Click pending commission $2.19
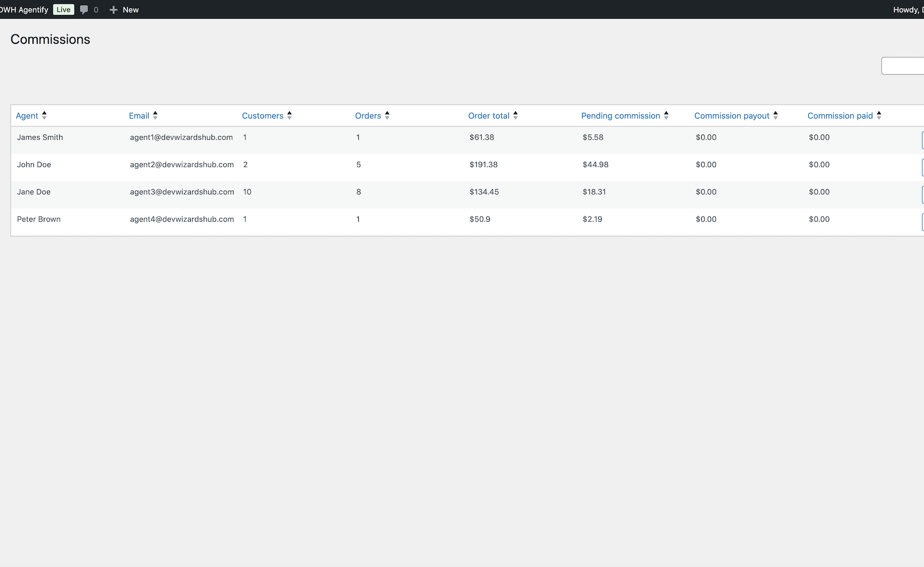This screenshot has width=924, height=567. coord(592,220)
